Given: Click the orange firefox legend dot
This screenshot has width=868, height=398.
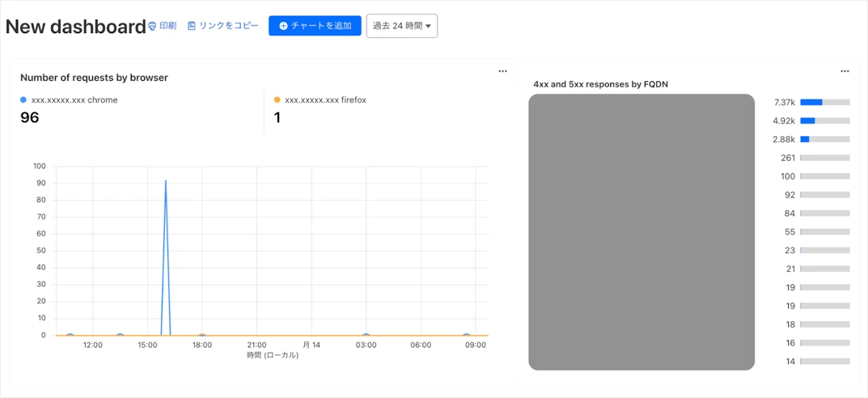Looking at the screenshot, I should point(277,100).
